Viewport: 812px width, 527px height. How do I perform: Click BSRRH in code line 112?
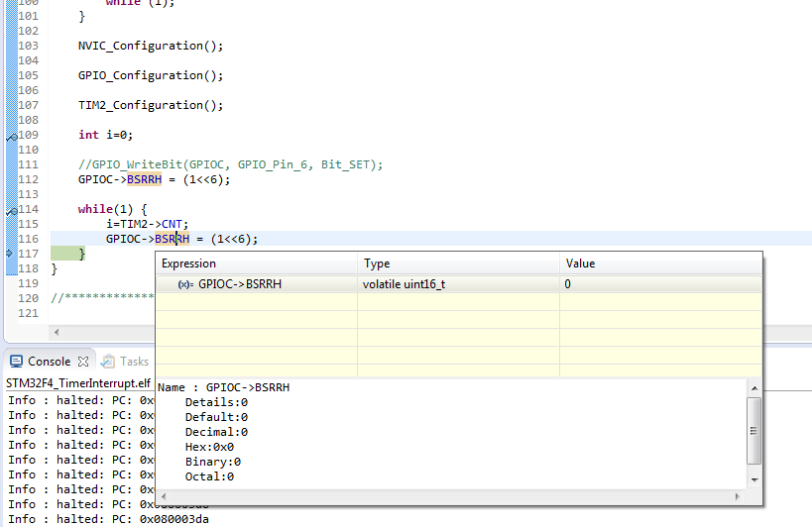[144, 179]
